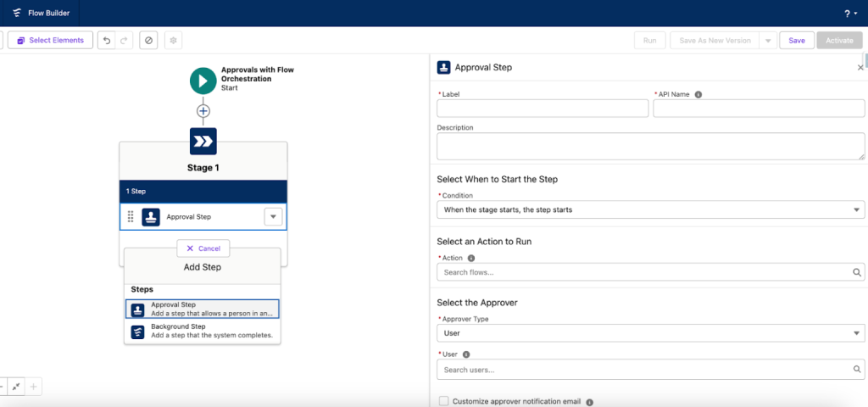868x407 pixels.
Task: Click the Approval Step stamp icon in Stage 1
Action: coord(151,217)
